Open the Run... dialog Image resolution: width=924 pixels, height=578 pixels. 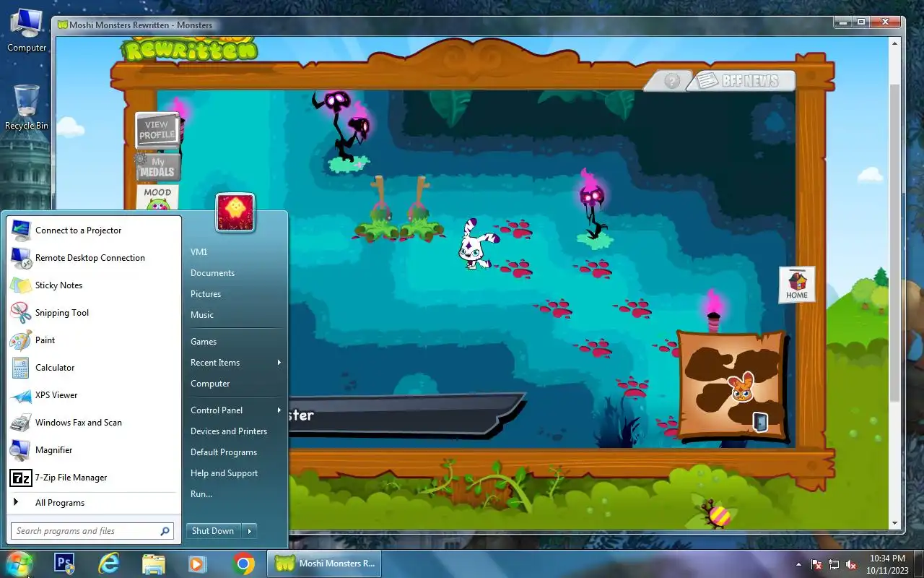pyautogui.click(x=235, y=494)
